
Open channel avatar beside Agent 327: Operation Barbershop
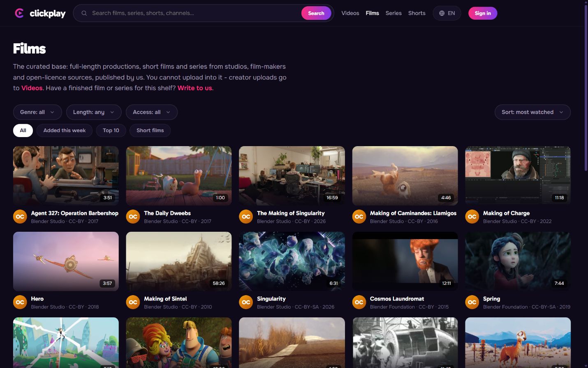point(20,217)
